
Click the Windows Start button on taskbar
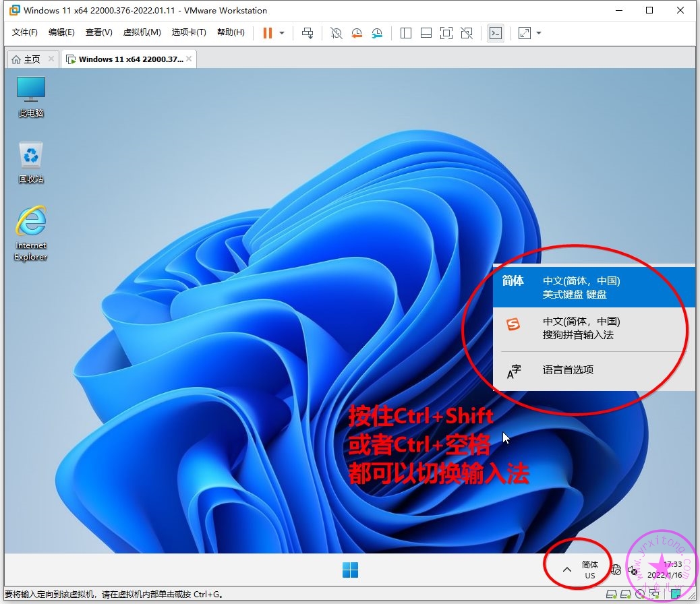pyautogui.click(x=350, y=570)
